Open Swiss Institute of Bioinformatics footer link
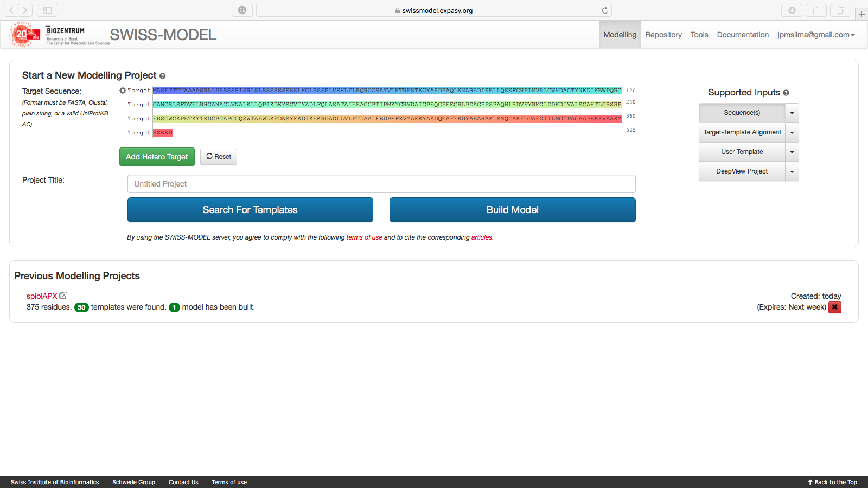868x488 pixels. pyautogui.click(x=55, y=482)
